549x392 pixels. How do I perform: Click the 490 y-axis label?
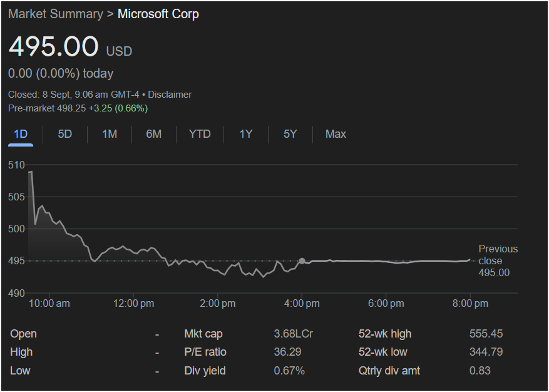point(16,293)
